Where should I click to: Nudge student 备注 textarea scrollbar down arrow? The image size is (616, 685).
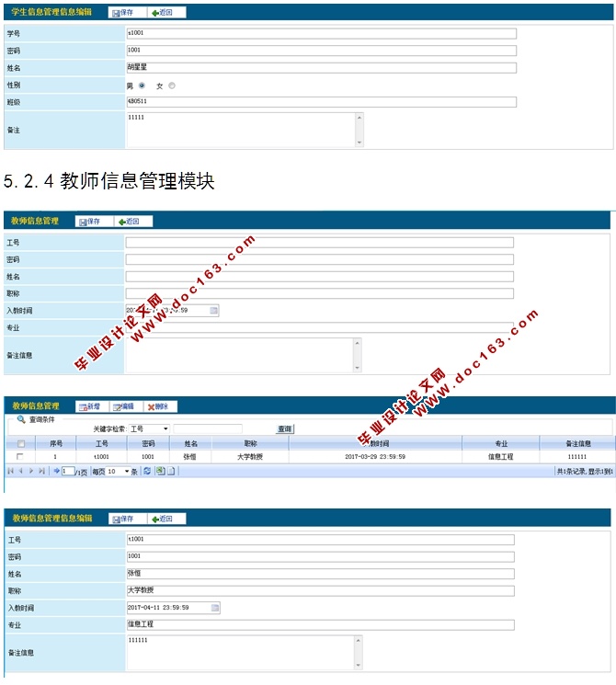[359, 143]
